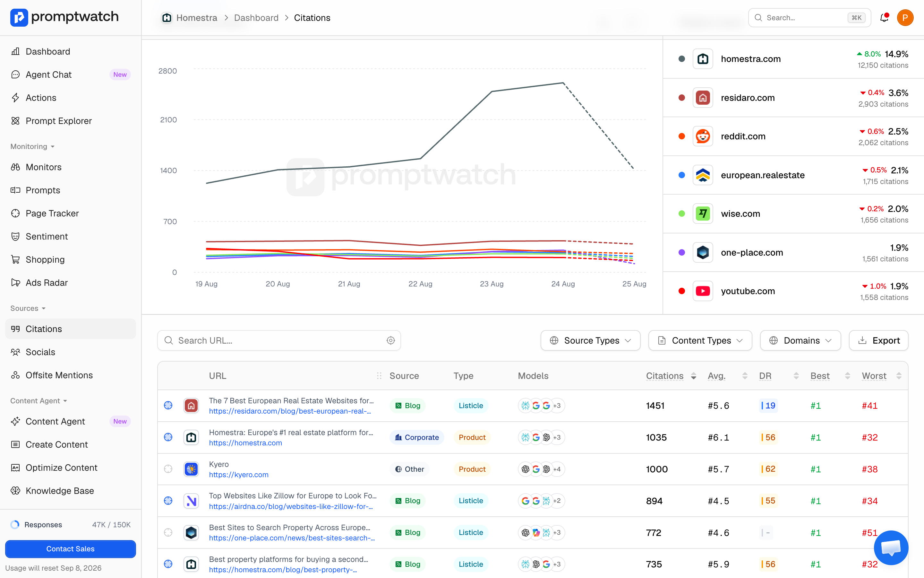Viewport: 924px width, 578px height.
Task: Open the residaro.com blog URL link
Action: point(290,411)
